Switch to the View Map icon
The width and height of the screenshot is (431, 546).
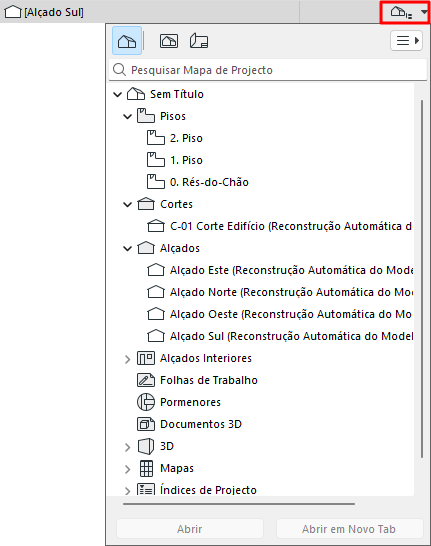[x=169, y=41]
